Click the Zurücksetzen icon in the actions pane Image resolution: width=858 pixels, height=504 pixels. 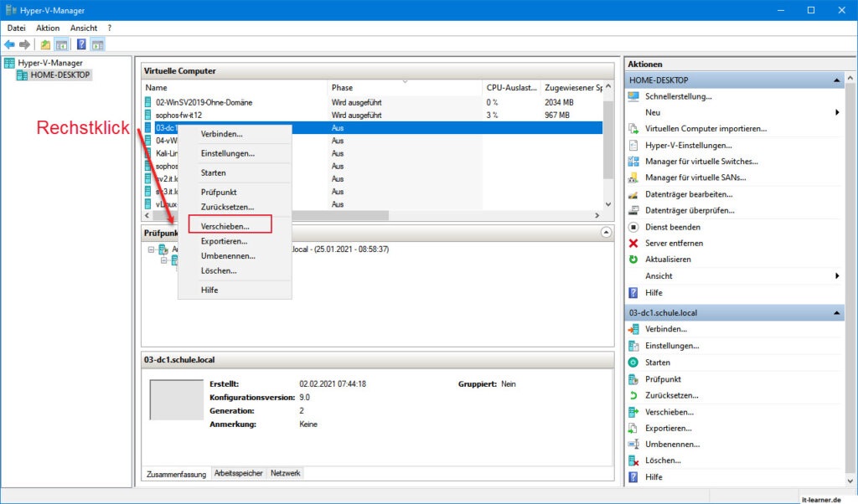[x=633, y=395]
